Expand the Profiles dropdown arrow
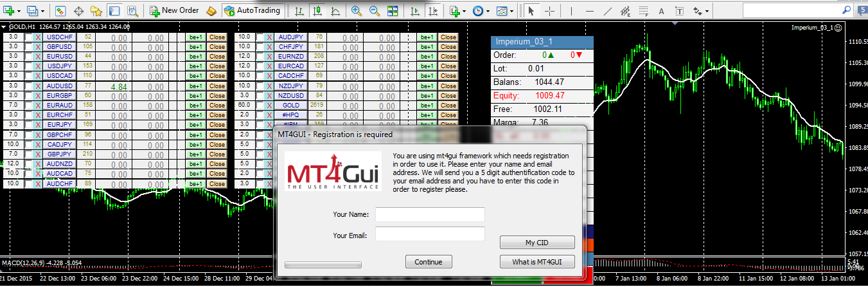868x287 pixels. [43, 12]
